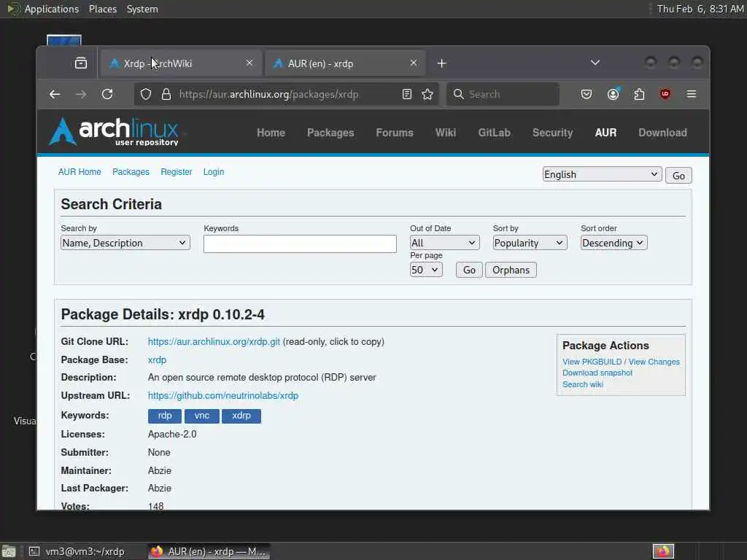Bookmark this page with the star icon

coord(427,94)
